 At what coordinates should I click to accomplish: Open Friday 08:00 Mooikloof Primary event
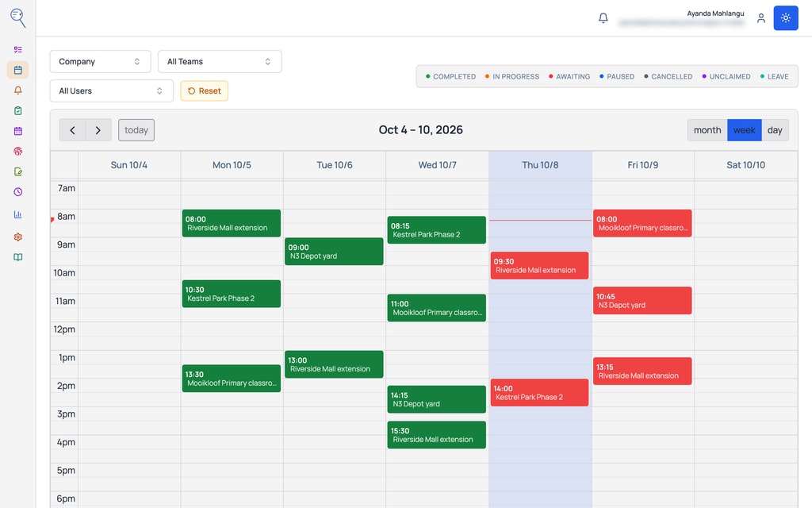coord(642,223)
